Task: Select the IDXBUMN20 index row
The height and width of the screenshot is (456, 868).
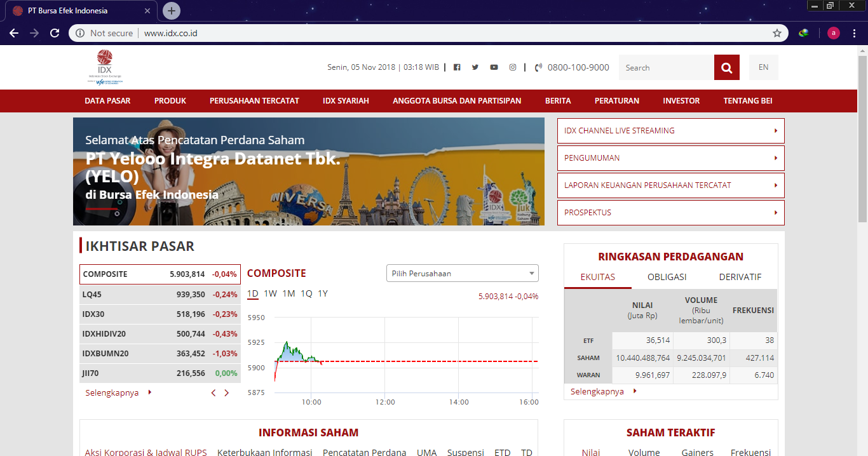Action: (x=160, y=354)
